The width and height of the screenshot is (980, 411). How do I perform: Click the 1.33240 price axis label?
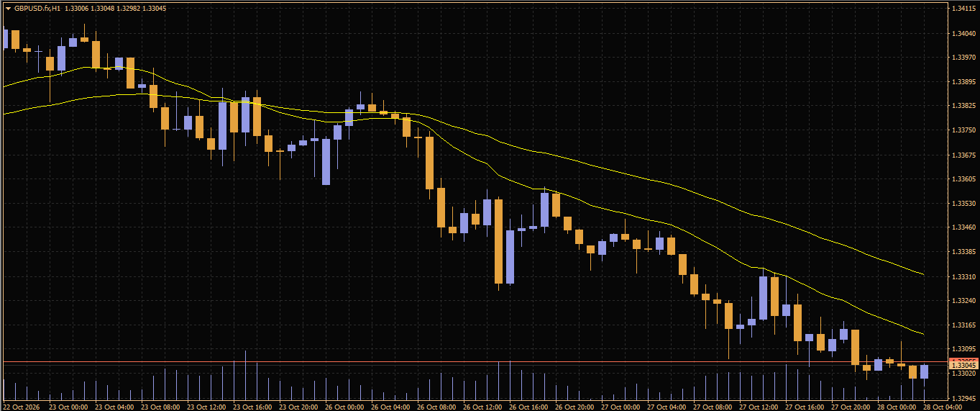(963, 301)
